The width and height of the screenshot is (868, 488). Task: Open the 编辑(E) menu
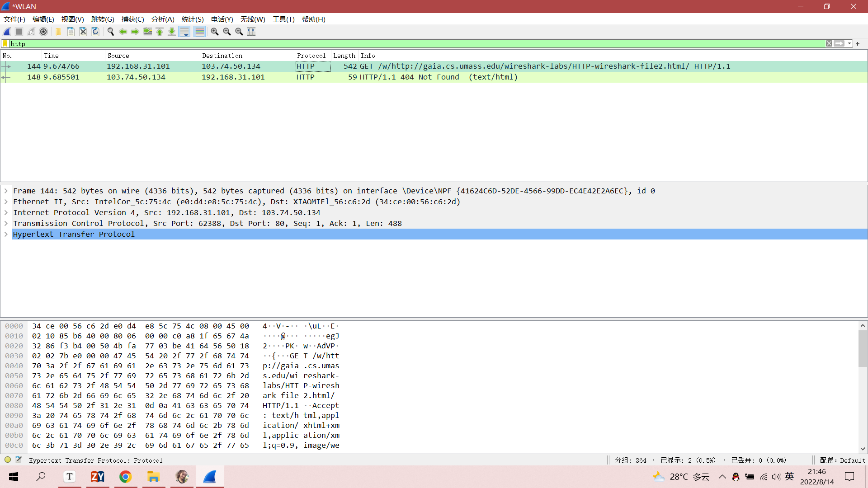click(43, 19)
